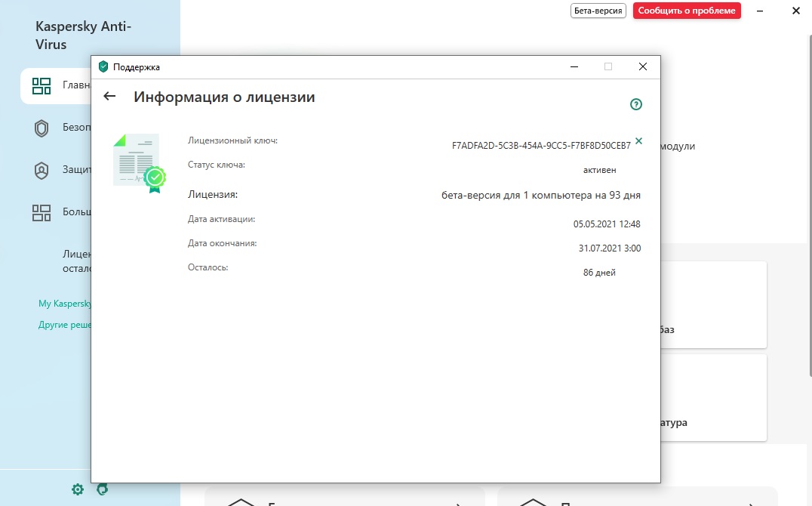Click the Главная dashboard icon in sidebar

tap(42, 86)
